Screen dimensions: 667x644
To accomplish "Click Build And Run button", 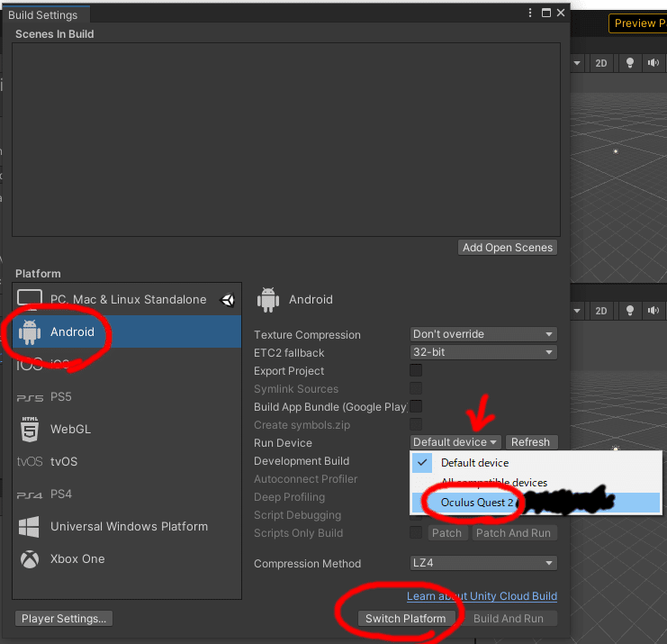I will [x=509, y=619].
